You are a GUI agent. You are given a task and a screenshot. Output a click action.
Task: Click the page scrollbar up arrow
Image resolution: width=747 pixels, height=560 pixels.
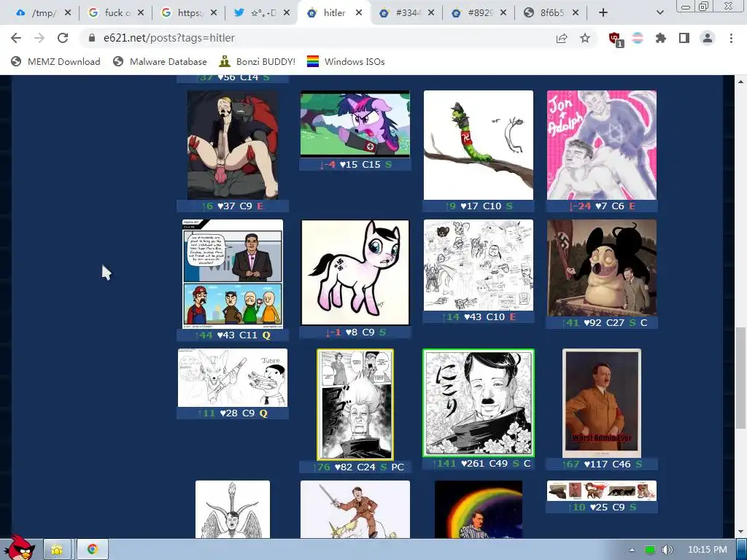[741, 82]
